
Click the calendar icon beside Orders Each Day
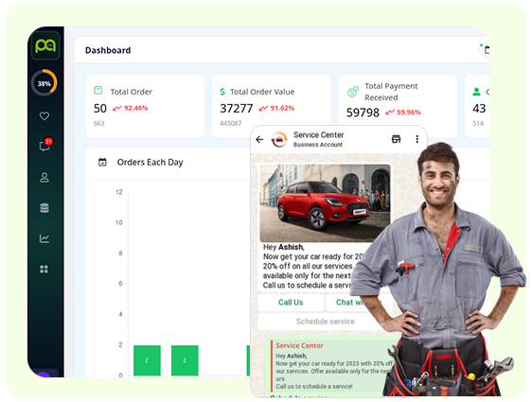click(x=102, y=163)
